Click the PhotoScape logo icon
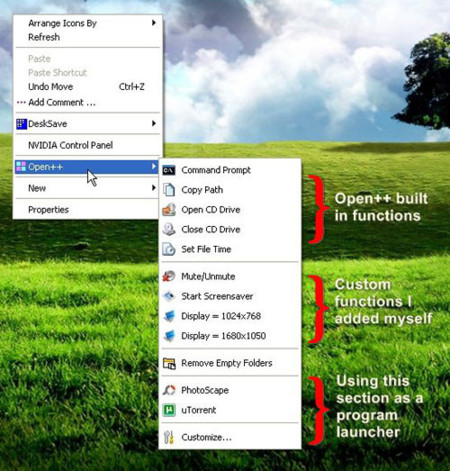This screenshot has height=471, width=450. click(169, 390)
